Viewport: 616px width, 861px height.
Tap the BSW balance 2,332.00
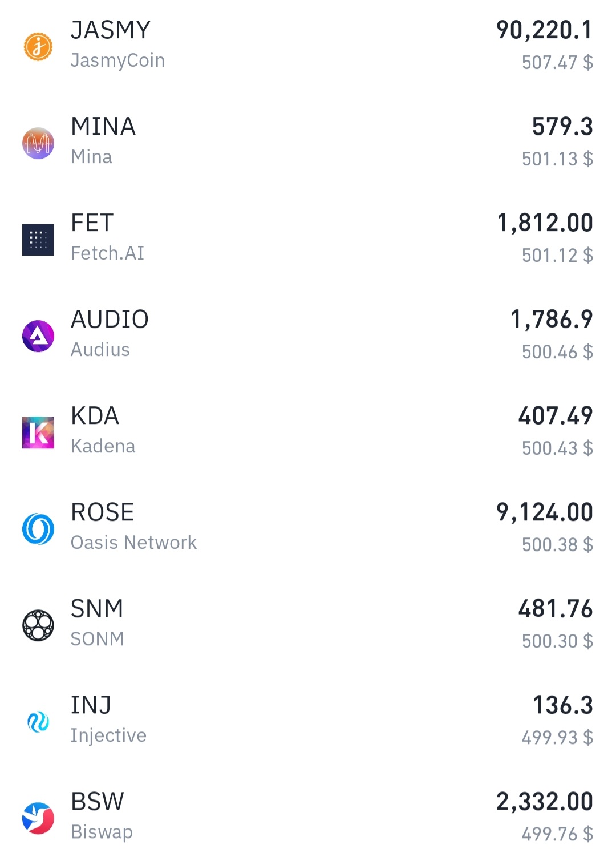coord(545,802)
